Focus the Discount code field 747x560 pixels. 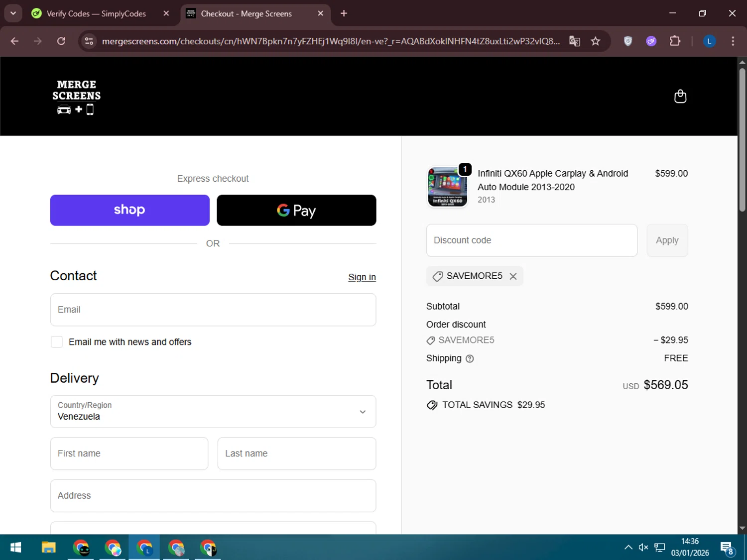pyautogui.click(x=532, y=240)
